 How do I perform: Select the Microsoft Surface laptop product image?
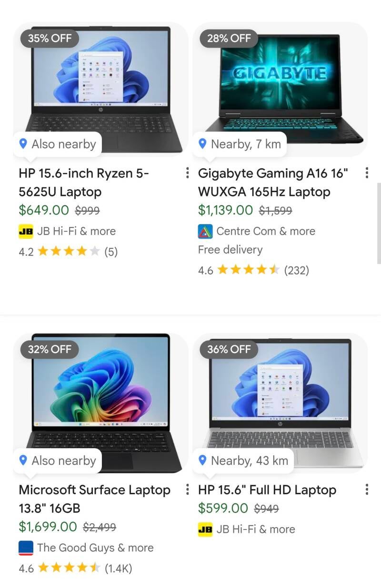click(100, 403)
